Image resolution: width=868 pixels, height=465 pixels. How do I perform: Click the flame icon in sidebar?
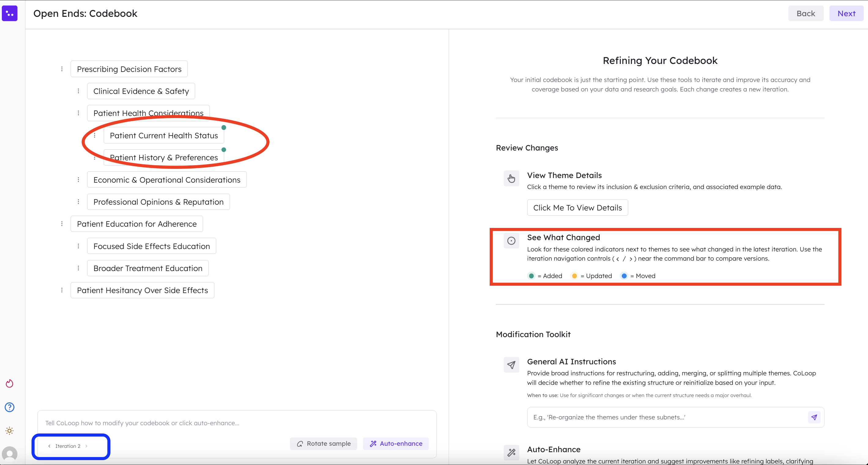9,383
